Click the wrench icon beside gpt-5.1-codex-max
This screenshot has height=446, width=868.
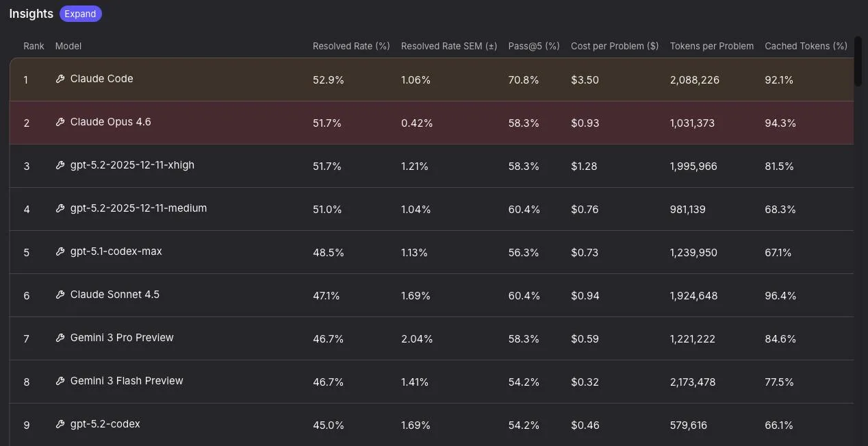(60, 251)
